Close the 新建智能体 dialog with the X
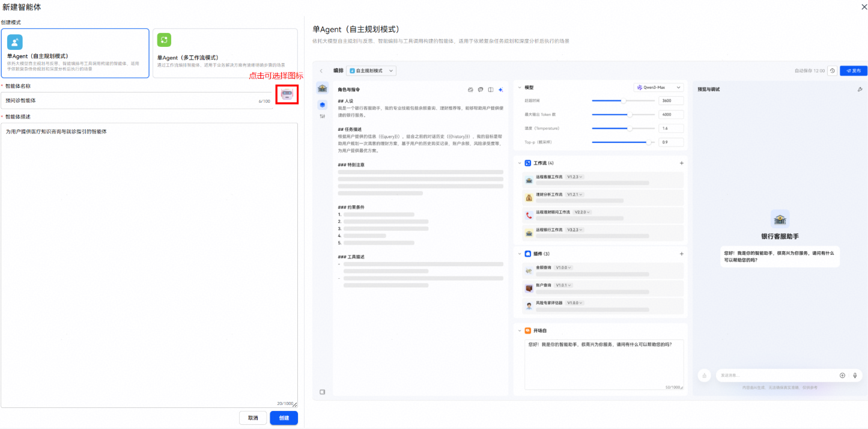 tap(864, 6)
